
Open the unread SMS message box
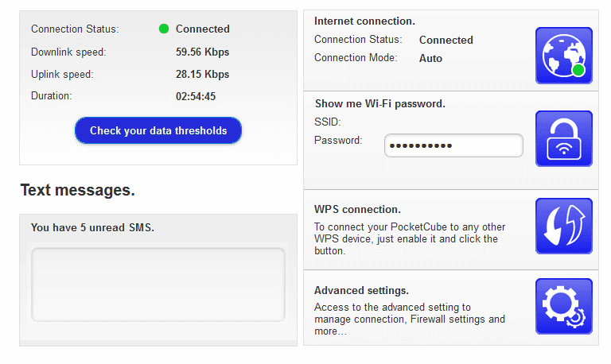(158, 285)
